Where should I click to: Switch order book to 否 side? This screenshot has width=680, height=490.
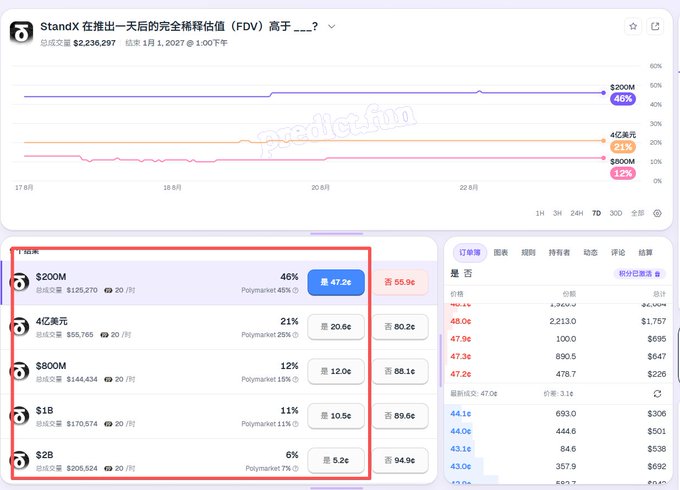point(468,273)
